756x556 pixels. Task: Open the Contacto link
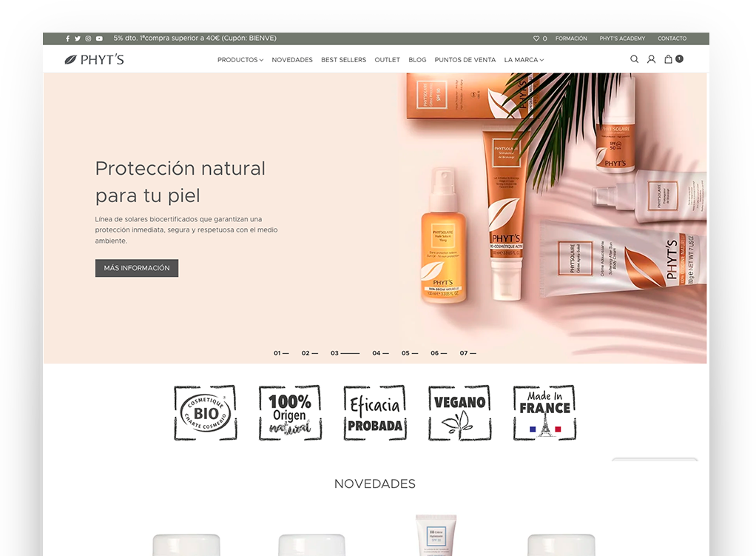(672, 38)
